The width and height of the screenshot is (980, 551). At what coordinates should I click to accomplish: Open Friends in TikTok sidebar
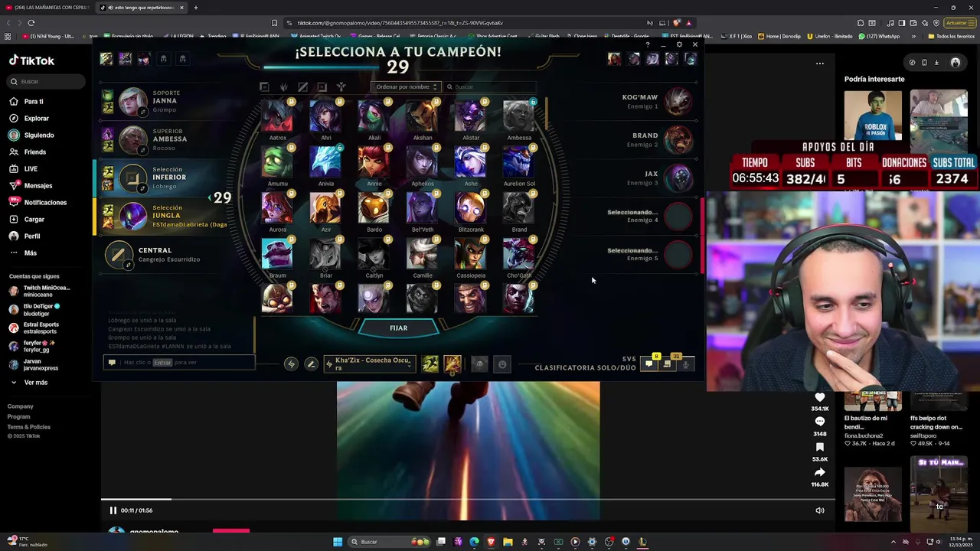(x=34, y=152)
